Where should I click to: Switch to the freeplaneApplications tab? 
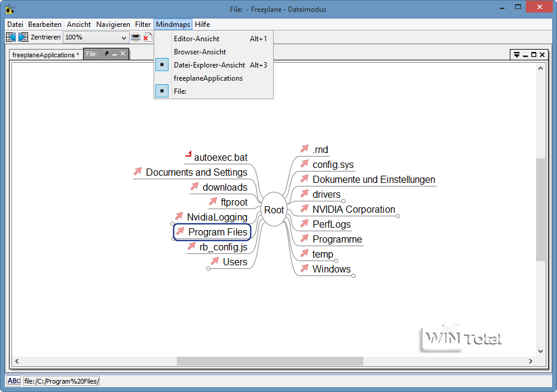click(46, 55)
